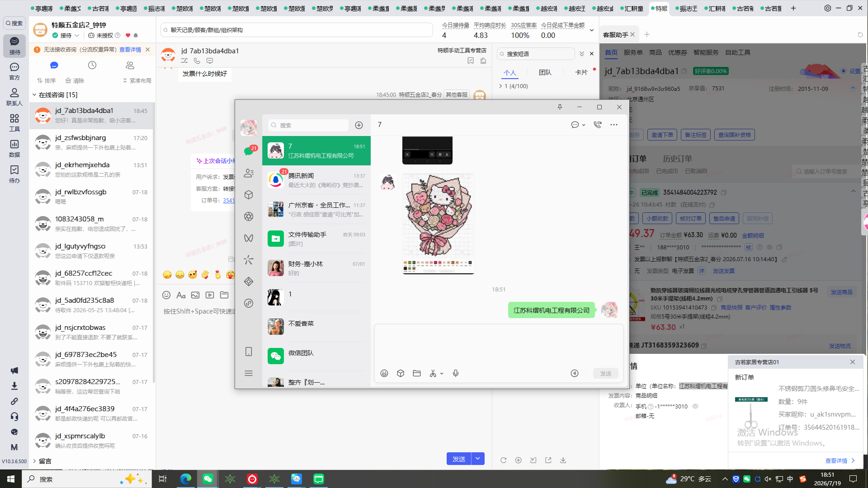Switch to the 智能服务 tab
The width and height of the screenshot is (868, 488).
(x=706, y=52)
